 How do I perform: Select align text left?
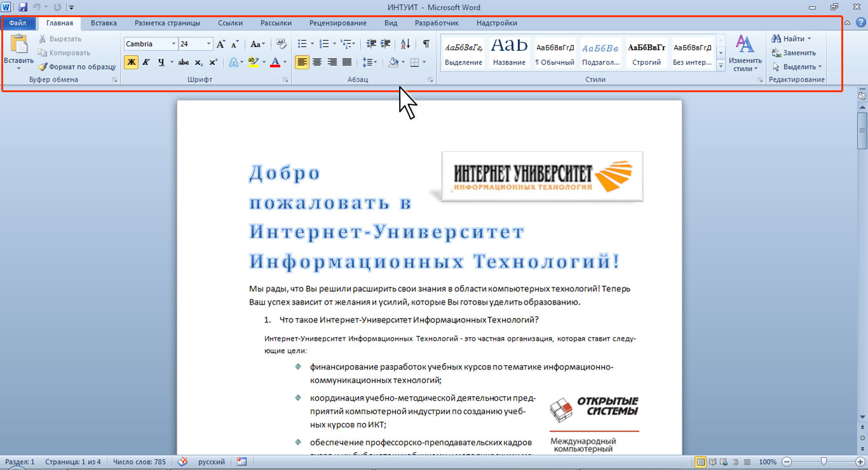(302, 62)
